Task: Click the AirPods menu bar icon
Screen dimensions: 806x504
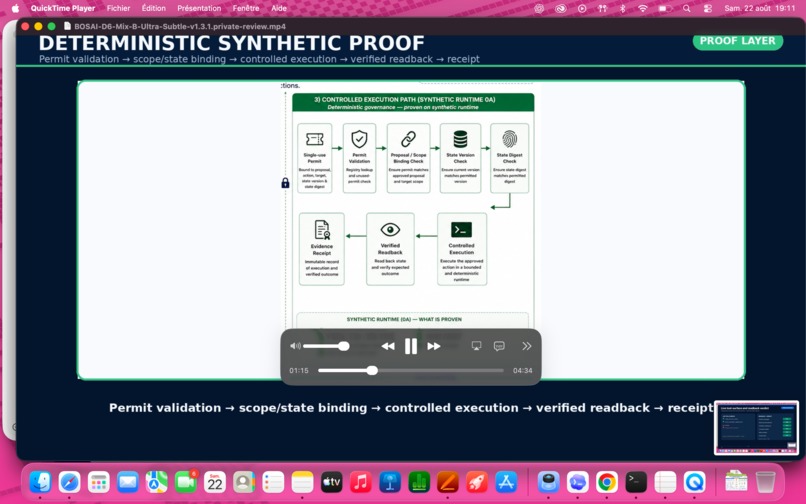Action: pyautogui.click(x=602, y=8)
